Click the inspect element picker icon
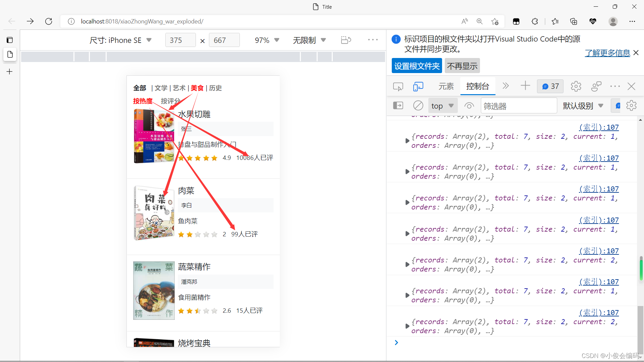This screenshot has width=644, height=362. (x=398, y=86)
